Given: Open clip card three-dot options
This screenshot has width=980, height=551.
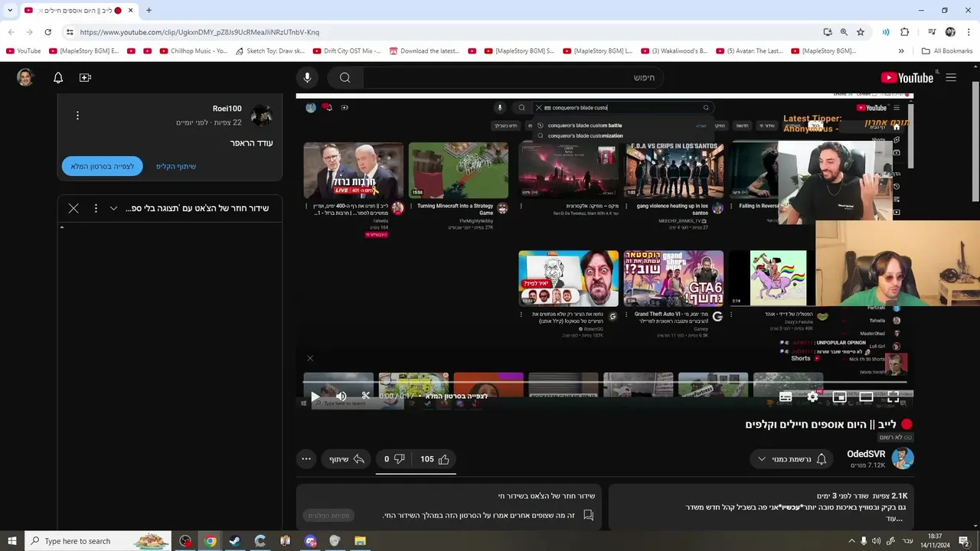Looking at the screenshot, I should point(77,116).
